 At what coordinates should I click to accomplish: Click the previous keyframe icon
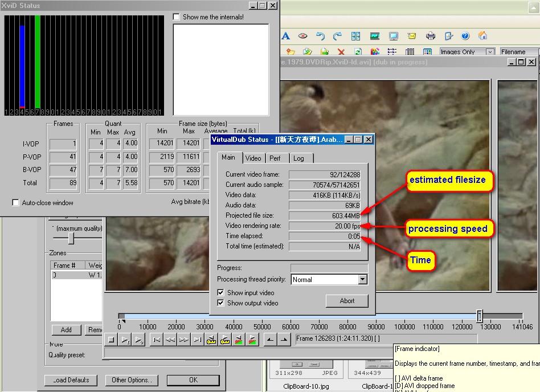(x=211, y=340)
